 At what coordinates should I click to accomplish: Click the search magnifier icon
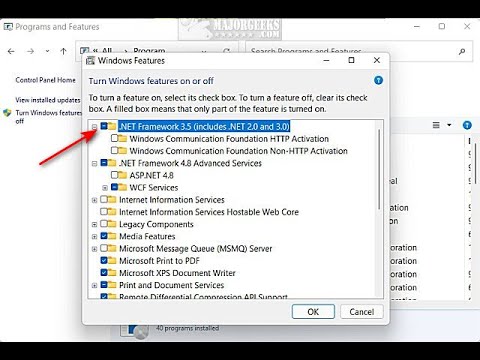click(x=462, y=51)
